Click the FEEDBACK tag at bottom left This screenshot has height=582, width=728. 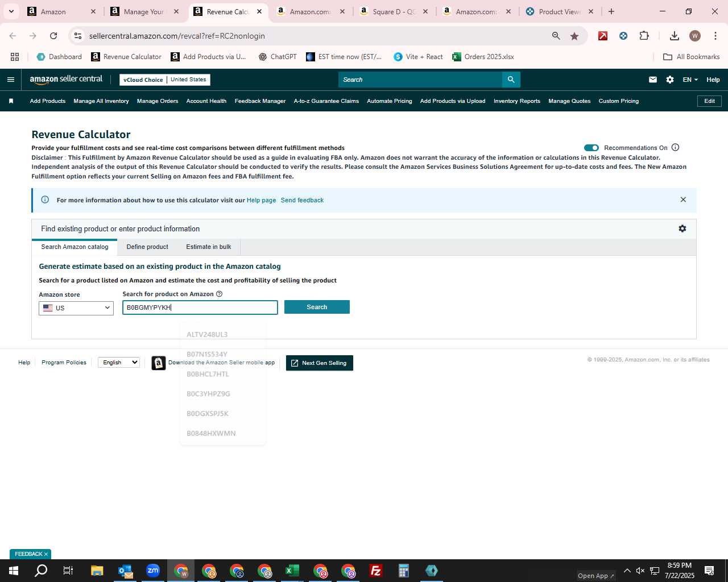pyautogui.click(x=30, y=554)
